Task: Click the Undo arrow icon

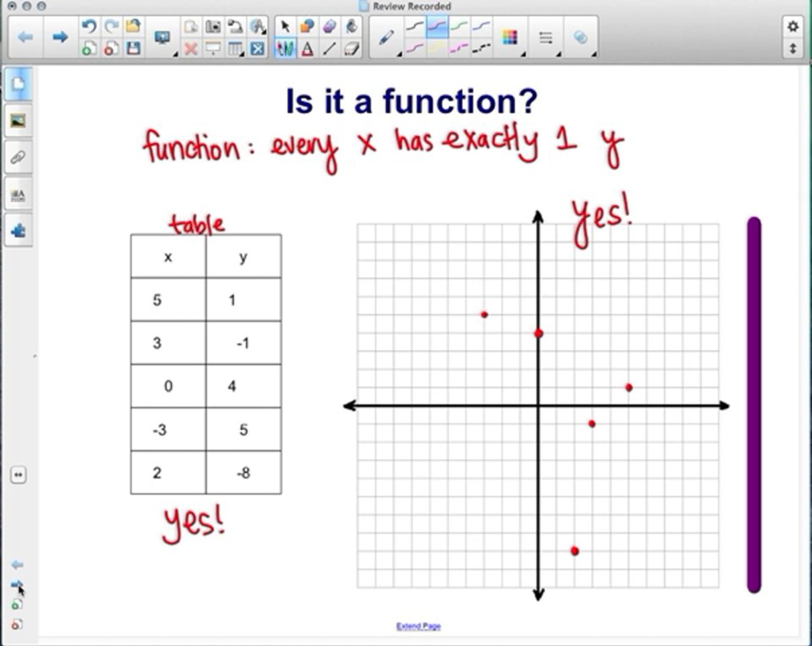Action: 89,26
